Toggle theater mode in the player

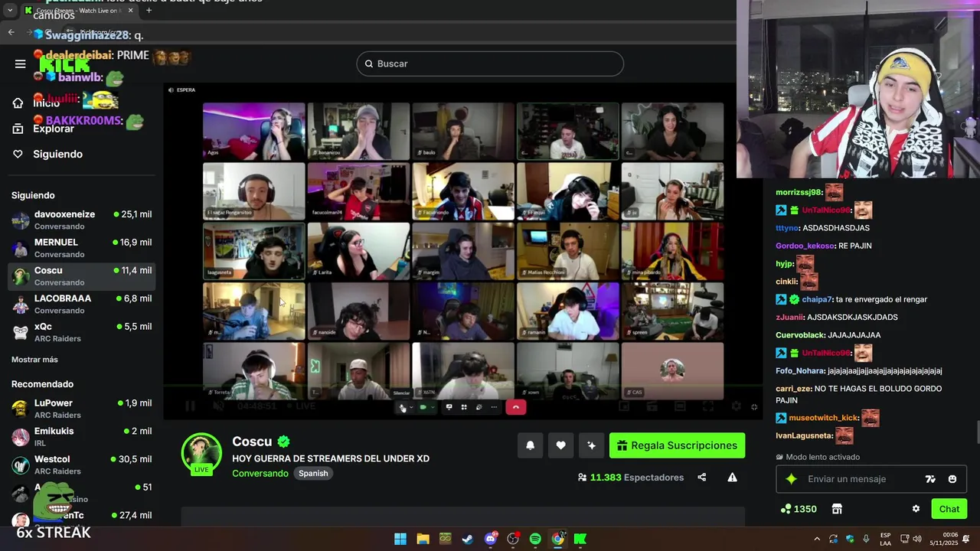(680, 406)
